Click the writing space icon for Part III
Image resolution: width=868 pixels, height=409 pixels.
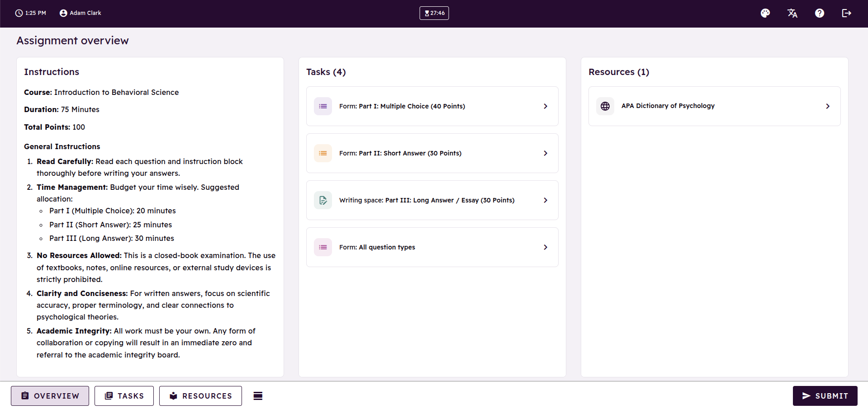[323, 200]
